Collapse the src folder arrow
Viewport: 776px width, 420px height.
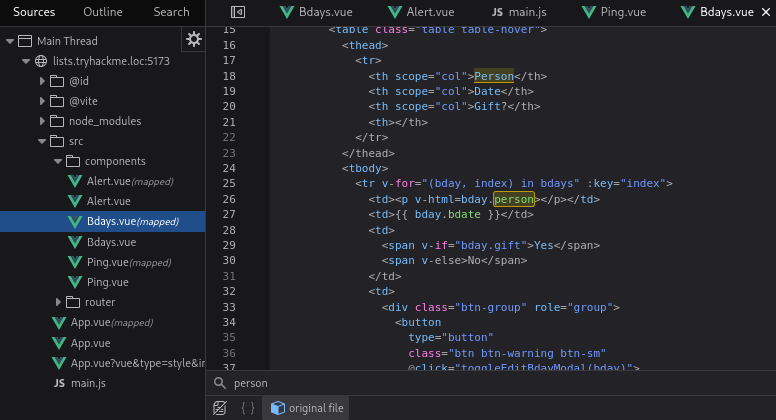pos(42,141)
